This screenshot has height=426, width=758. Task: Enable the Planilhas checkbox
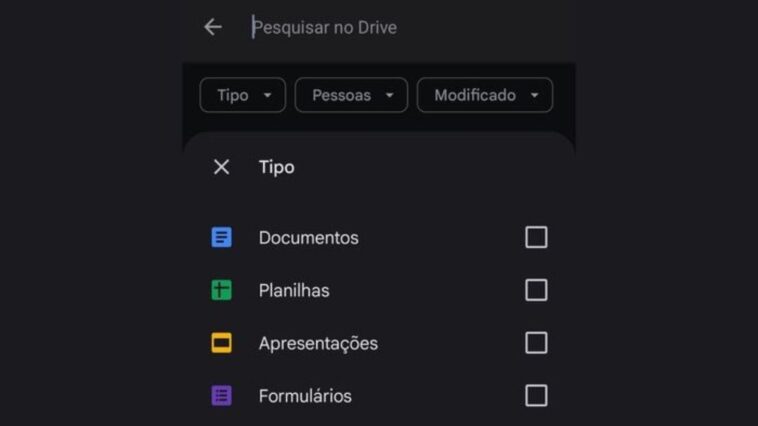point(536,290)
